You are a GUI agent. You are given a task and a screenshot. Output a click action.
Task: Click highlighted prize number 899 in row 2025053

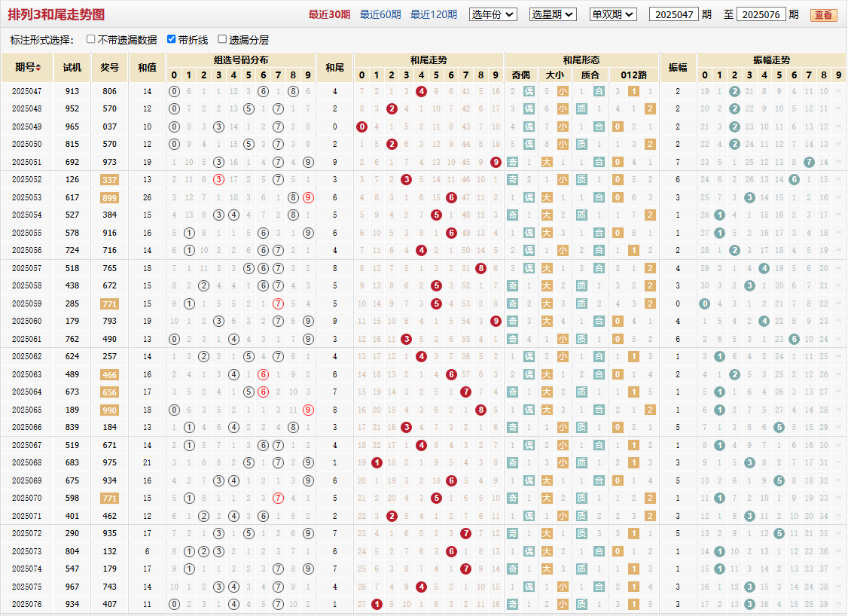pos(109,198)
